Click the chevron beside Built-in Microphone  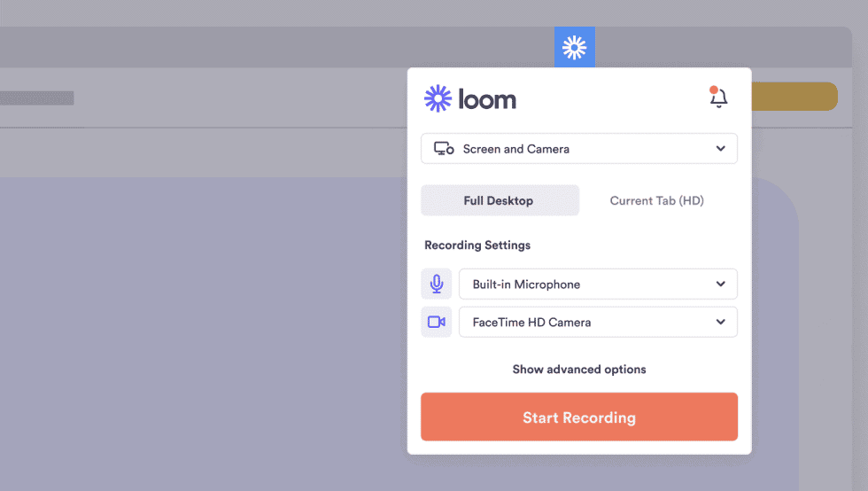pos(721,284)
